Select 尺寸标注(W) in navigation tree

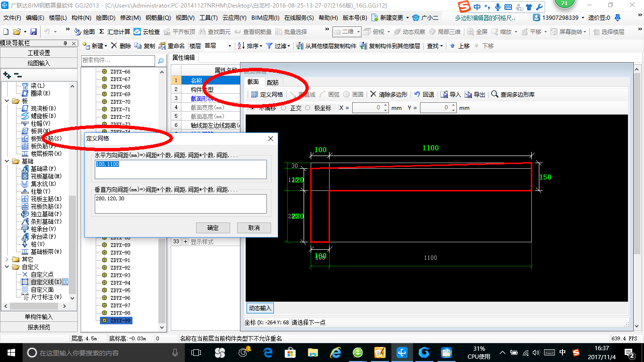tap(42, 297)
